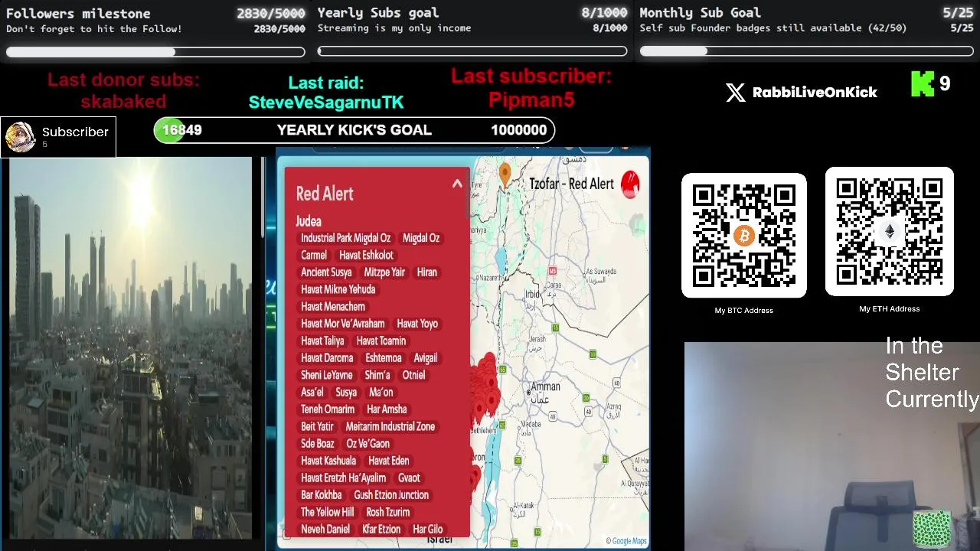980x551 pixels.
Task: Select the Carmel location tag
Action: click(314, 255)
